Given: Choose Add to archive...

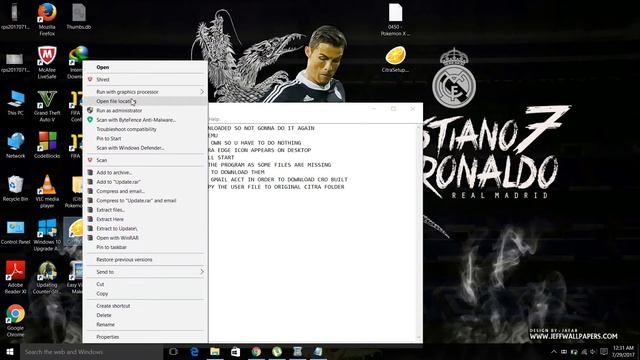Looking at the screenshot, I should [145, 173].
